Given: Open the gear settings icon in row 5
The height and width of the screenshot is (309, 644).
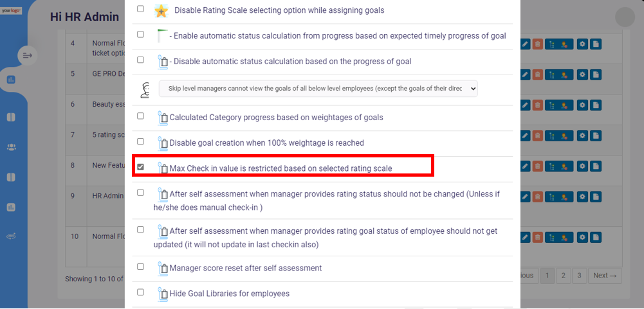Looking at the screenshot, I should [x=582, y=75].
